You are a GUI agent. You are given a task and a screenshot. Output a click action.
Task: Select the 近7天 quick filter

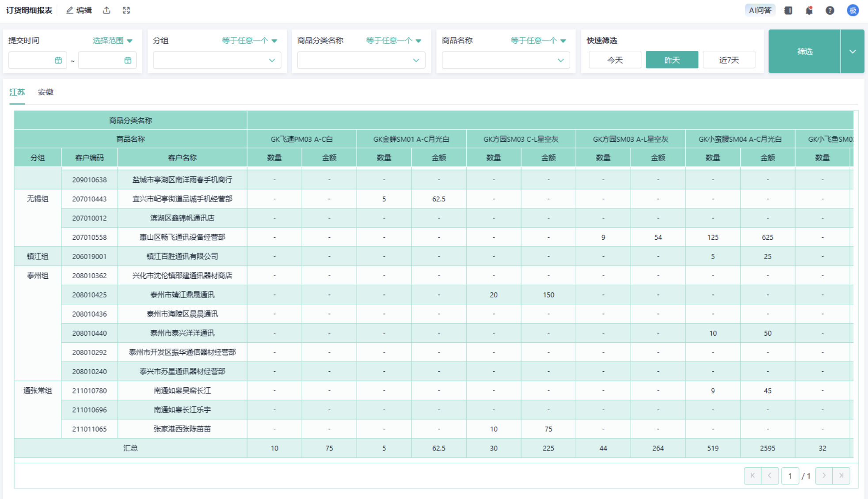pyautogui.click(x=728, y=60)
